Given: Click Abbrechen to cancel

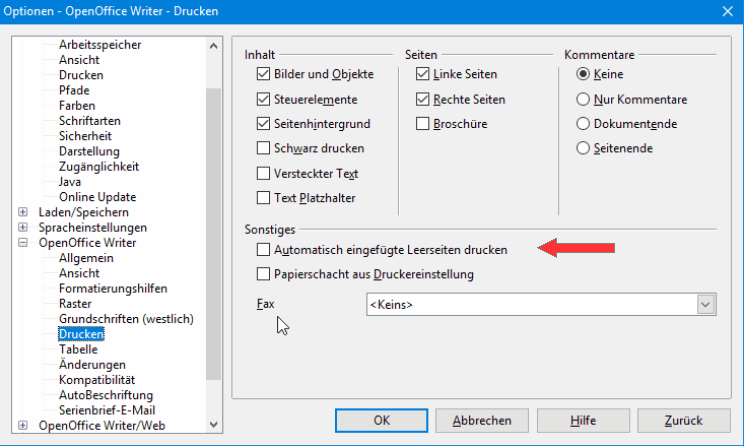Looking at the screenshot, I should (482, 420).
